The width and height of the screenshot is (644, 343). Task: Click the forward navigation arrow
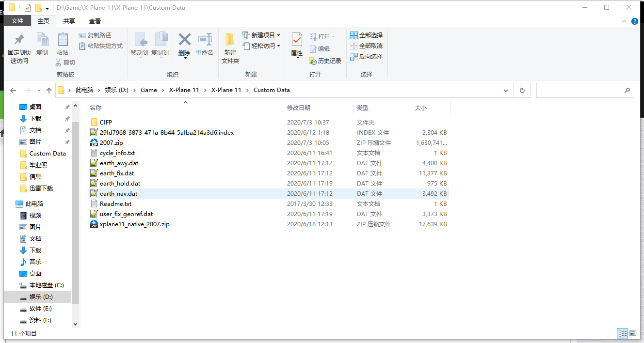[27, 91]
